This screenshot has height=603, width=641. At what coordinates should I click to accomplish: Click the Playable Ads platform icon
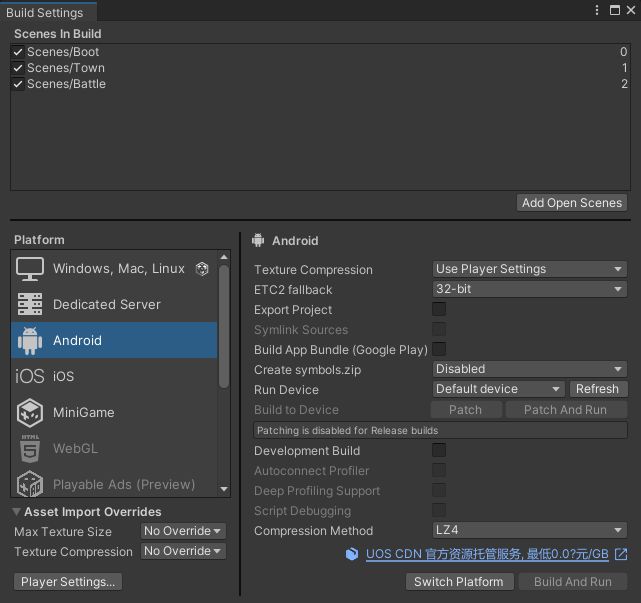[x=30, y=484]
